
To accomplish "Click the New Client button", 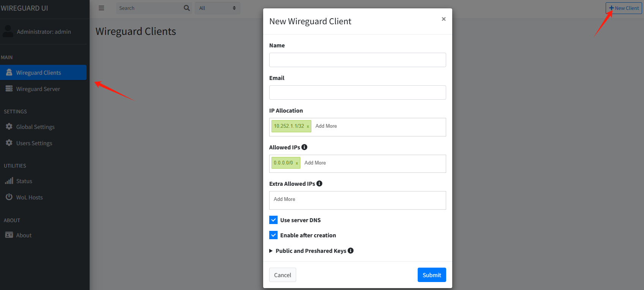I will click(623, 8).
